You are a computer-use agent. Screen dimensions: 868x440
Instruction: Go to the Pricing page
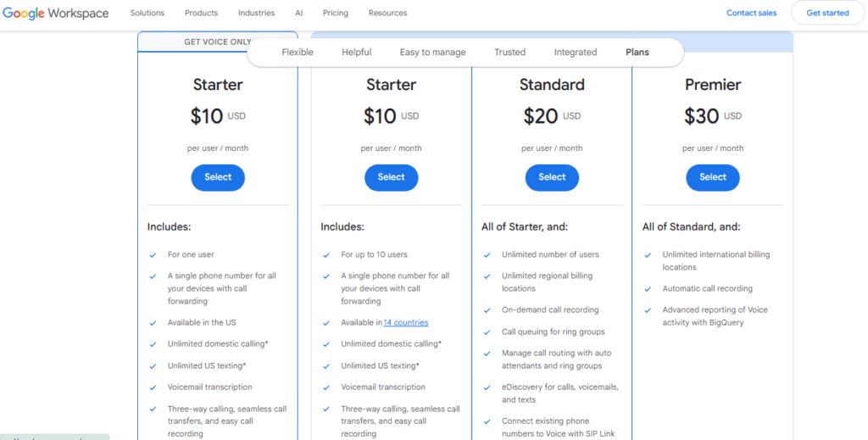coord(336,14)
